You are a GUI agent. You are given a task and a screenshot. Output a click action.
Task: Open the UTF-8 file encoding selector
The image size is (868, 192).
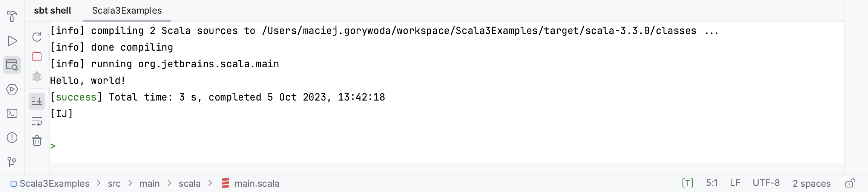click(766, 183)
